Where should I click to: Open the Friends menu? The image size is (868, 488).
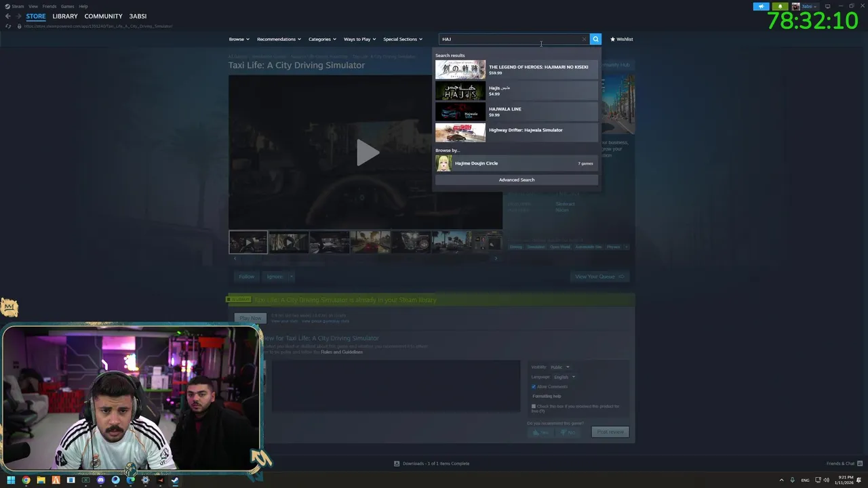pos(49,6)
